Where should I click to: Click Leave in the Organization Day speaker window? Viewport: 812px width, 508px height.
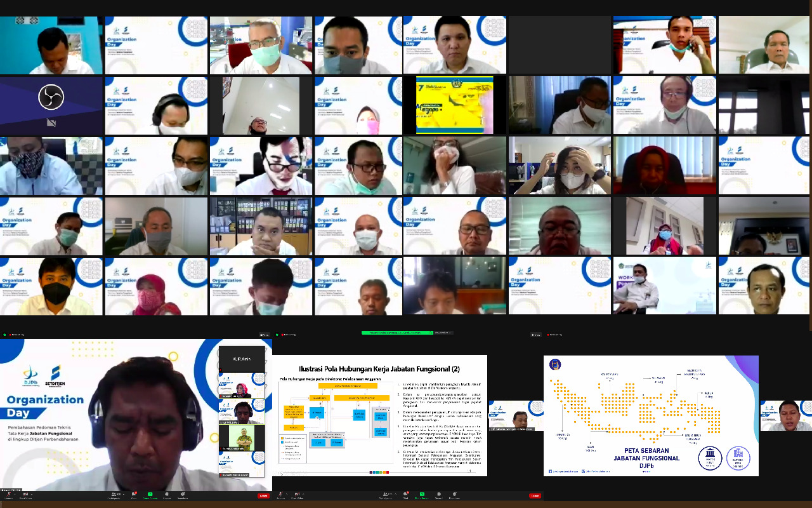263,496
